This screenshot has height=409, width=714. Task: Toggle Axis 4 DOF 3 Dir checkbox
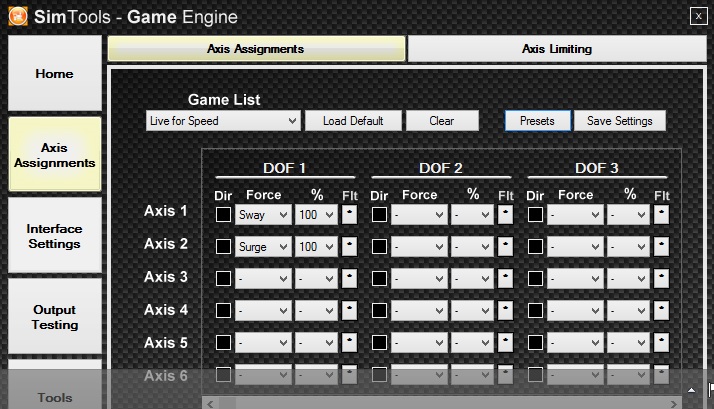pyautogui.click(x=535, y=311)
